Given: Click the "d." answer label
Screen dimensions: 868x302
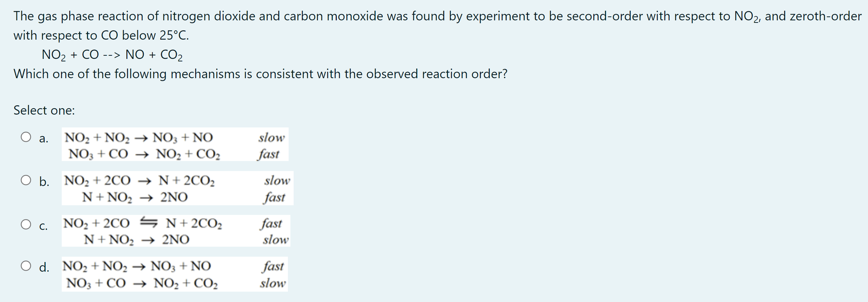Looking at the screenshot, I should (x=44, y=267).
